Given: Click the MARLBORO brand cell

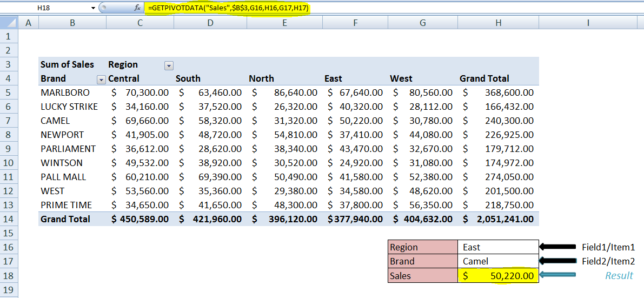Looking at the screenshot, I should [x=72, y=93].
